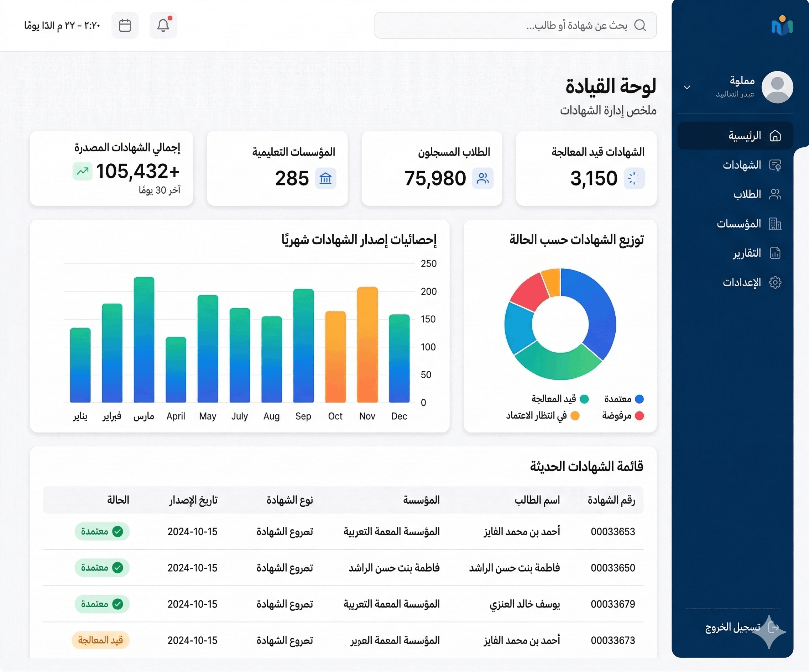
Task: Click the date and time text in header
Action: click(62, 25)
